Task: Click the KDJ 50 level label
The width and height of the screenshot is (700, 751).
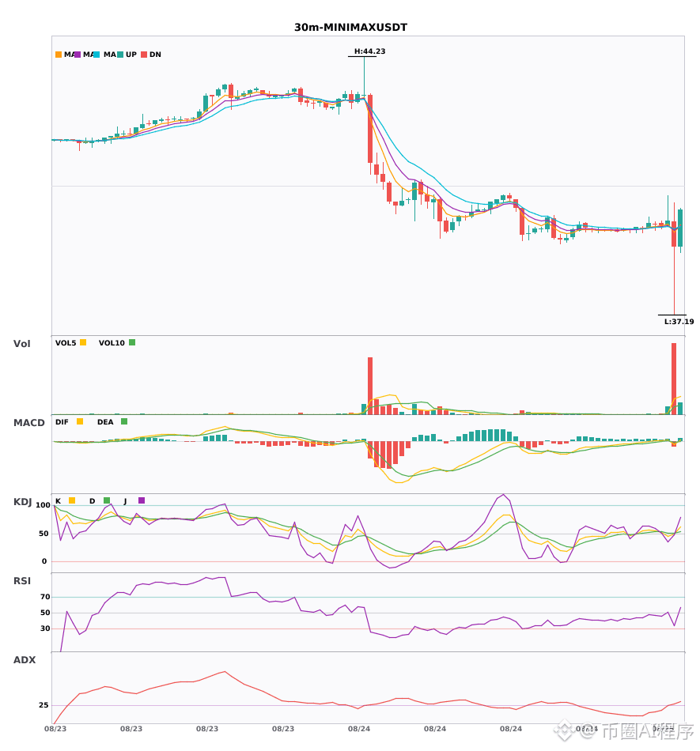Action: pos(44,533)
